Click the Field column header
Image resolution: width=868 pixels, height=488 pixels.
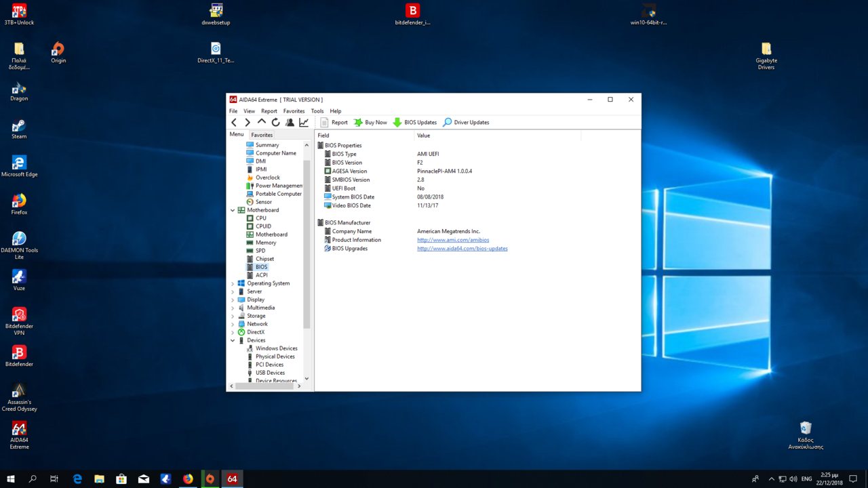365,136
